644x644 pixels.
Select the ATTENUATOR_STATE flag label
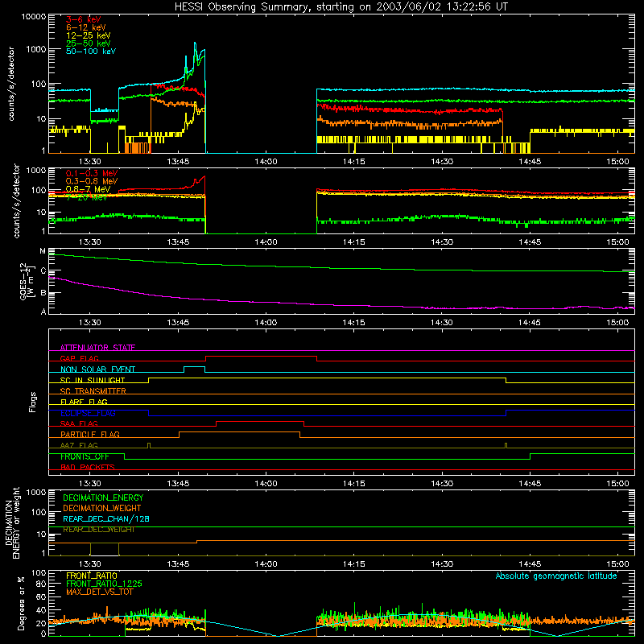pos(97,348)
